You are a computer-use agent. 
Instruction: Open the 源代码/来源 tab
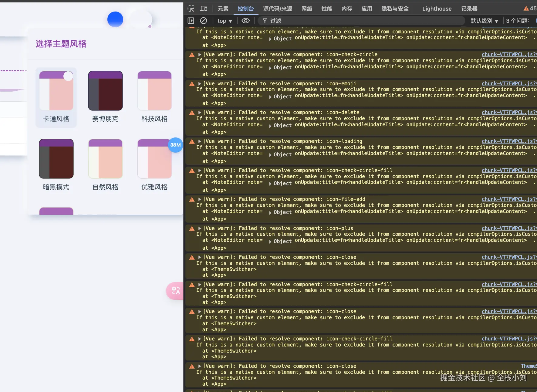tap(278, 9)
